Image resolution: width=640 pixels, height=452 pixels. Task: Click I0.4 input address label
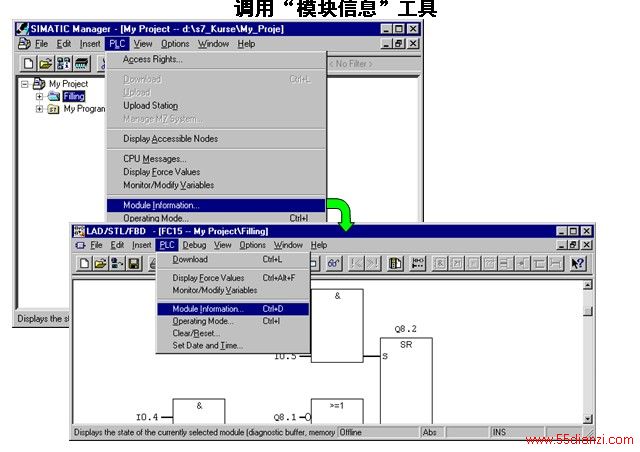(147, 417)
